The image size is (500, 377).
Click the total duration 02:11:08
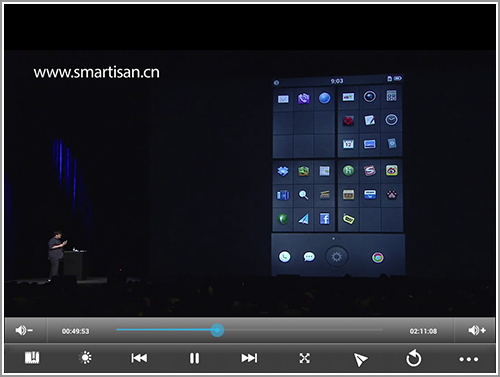coord(423,331)
